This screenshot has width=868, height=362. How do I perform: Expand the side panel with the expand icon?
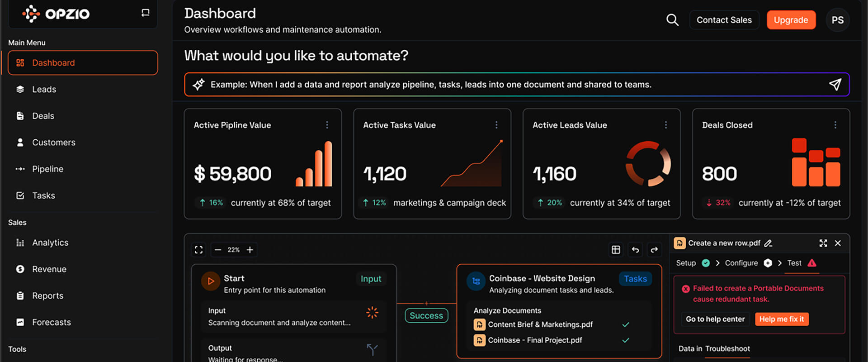tap(823, 243)
